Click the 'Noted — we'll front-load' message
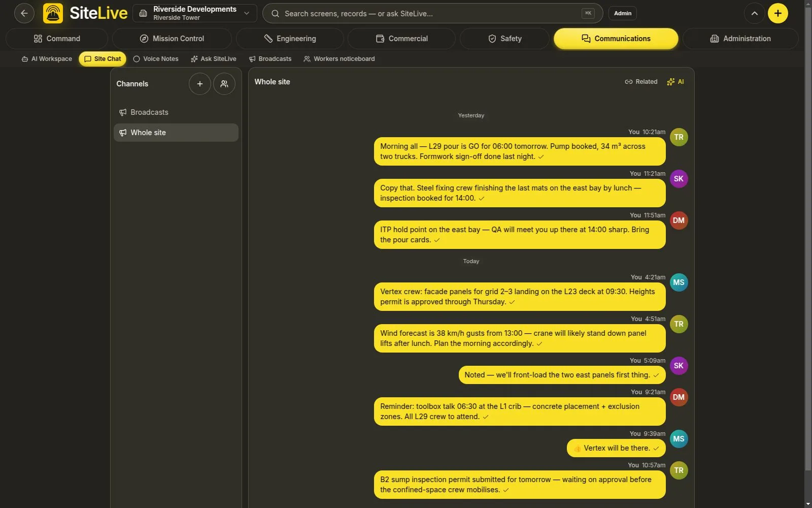This screenshot has width=812, height=508. pos(562,375)
